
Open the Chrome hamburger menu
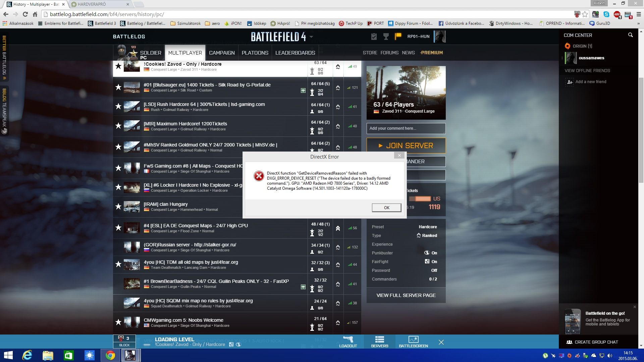pyautogui.click(x=638, y=14)
